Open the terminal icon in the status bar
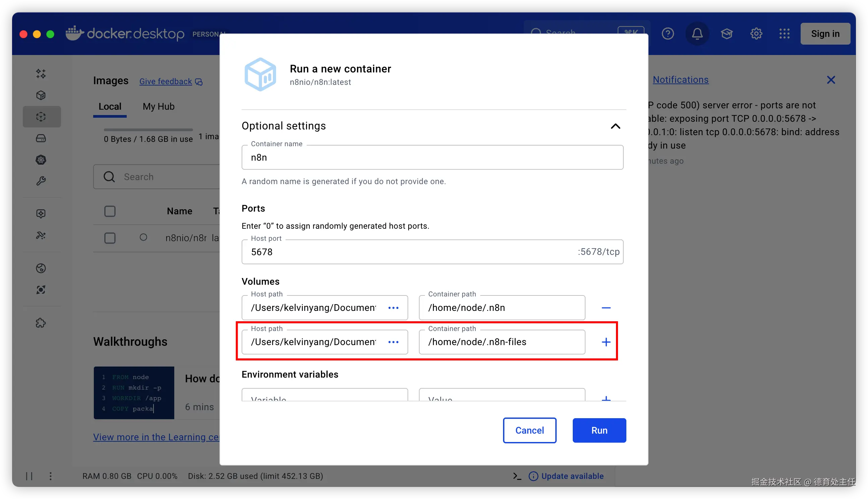This screenshot has width=868, height=499. [517, 476]
